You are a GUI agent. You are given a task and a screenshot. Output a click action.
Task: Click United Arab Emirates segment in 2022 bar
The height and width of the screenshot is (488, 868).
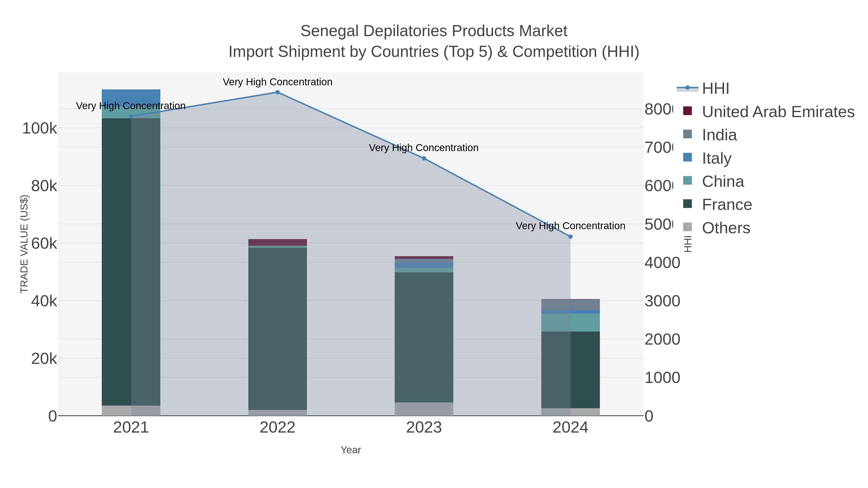coord(278,242)
